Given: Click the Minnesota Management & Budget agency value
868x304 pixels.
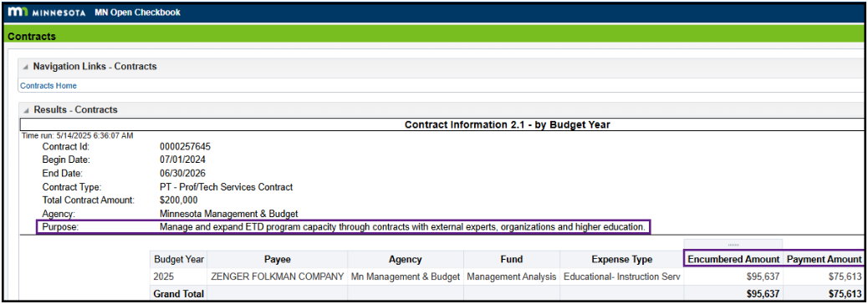Looking at the screenshot, I should click(228, 213).
